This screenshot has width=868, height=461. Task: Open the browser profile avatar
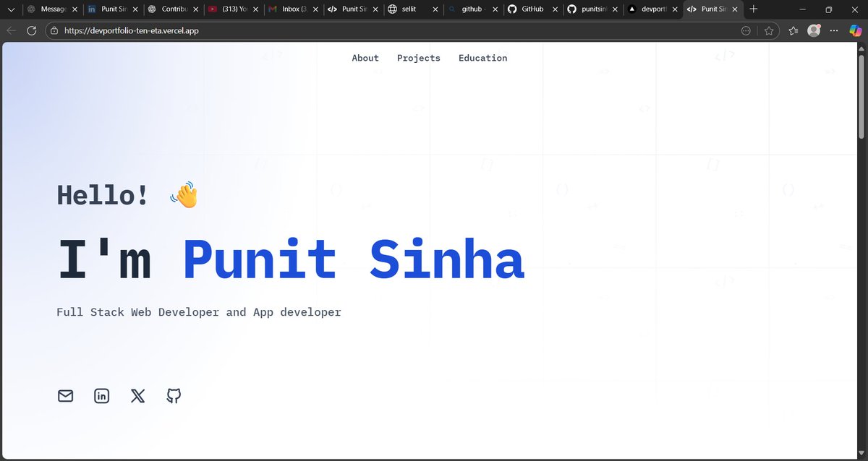[x=814, y=30]
